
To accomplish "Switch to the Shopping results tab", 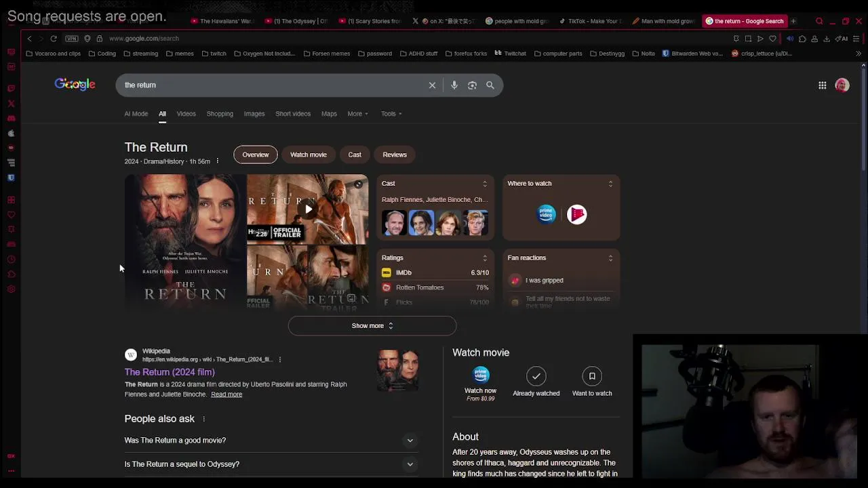I will pyautogui.click(x=220, y=114).
